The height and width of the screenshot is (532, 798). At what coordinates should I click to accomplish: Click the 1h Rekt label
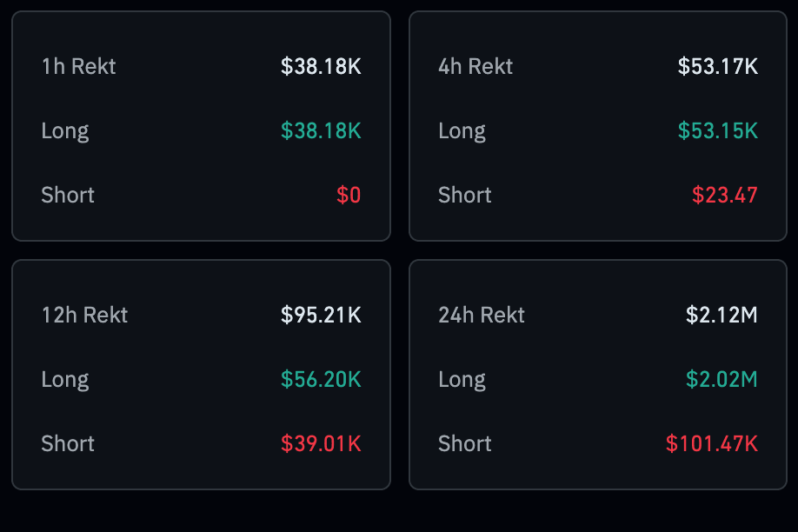tap(78, 67)
